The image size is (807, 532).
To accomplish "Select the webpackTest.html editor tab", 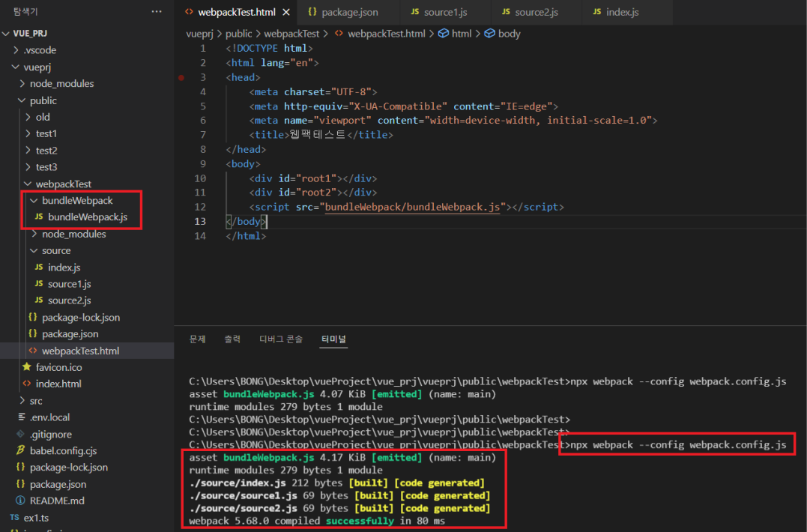I will click(x=236, y=12).
